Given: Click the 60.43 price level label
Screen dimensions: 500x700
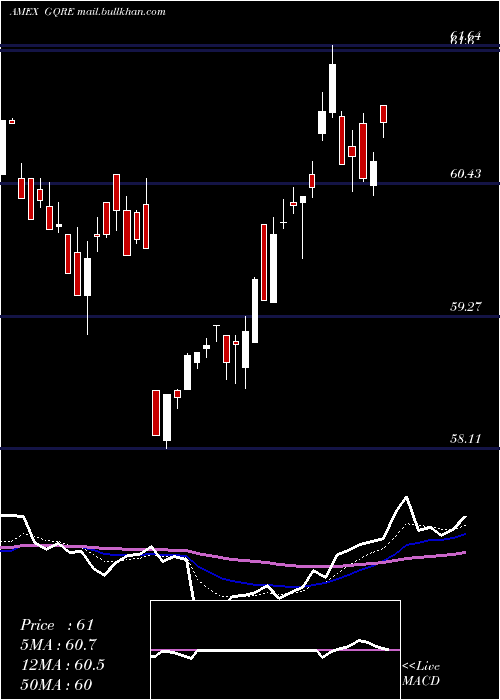Looking at the screenshot, I should point(466,174).
